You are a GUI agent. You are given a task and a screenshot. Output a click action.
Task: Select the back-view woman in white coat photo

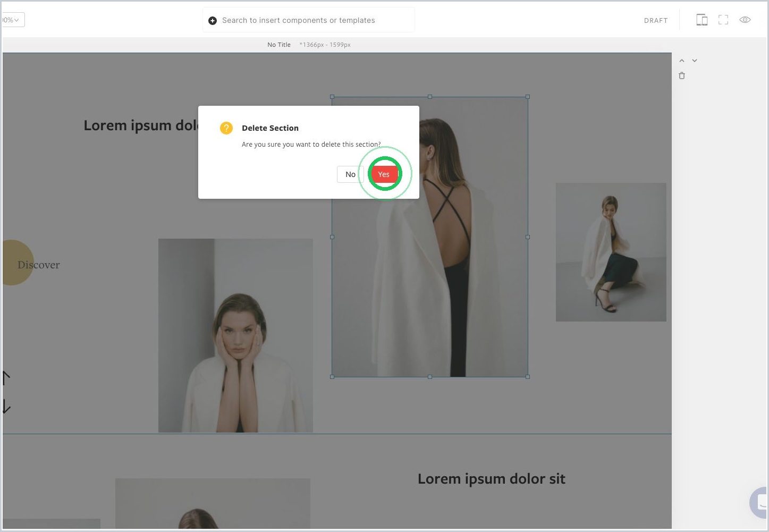(430, 237)
